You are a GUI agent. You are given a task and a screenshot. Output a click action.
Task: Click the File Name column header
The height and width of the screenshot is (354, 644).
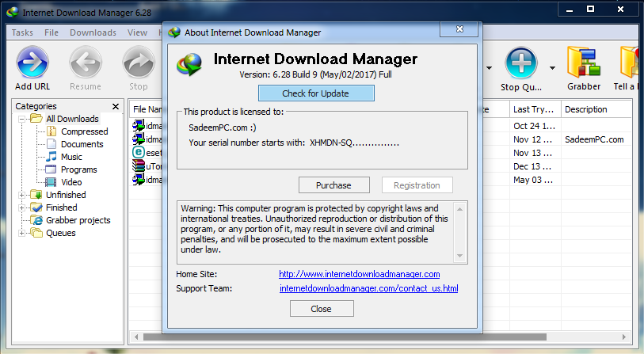[147, 109]
